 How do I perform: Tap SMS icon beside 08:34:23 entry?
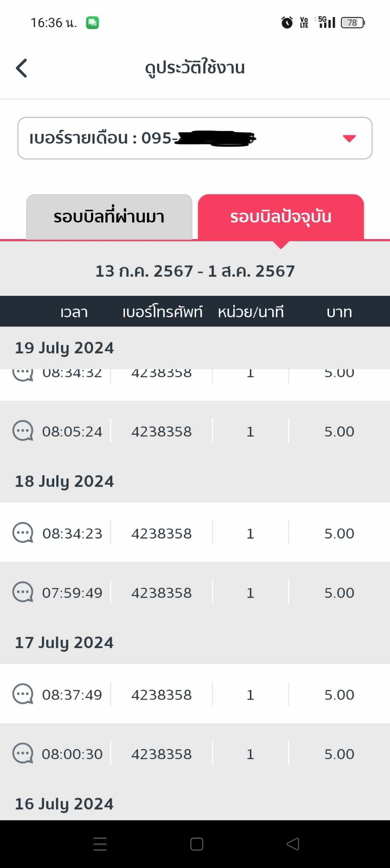coord(23,533)
